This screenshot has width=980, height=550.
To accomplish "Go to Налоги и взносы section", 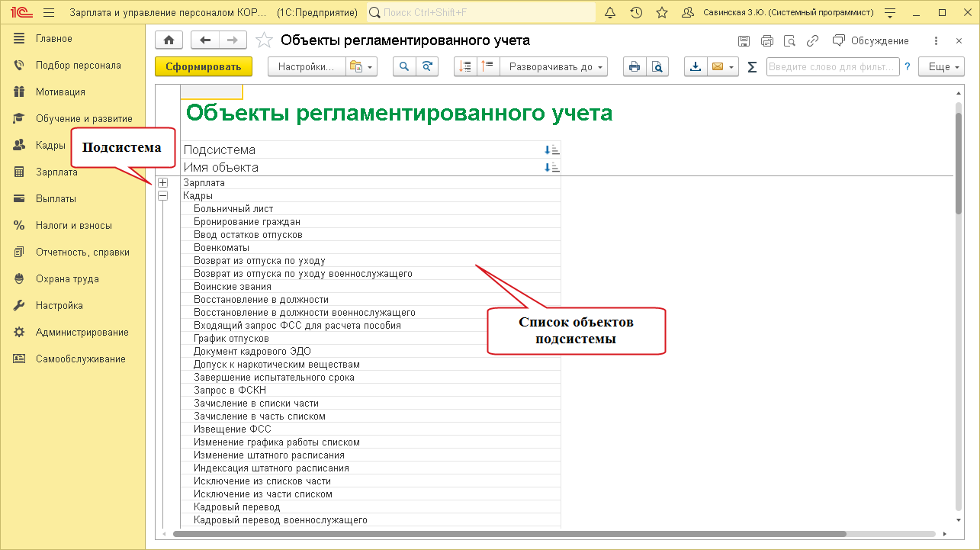I will pyautogui.click(x=73, y=226).
